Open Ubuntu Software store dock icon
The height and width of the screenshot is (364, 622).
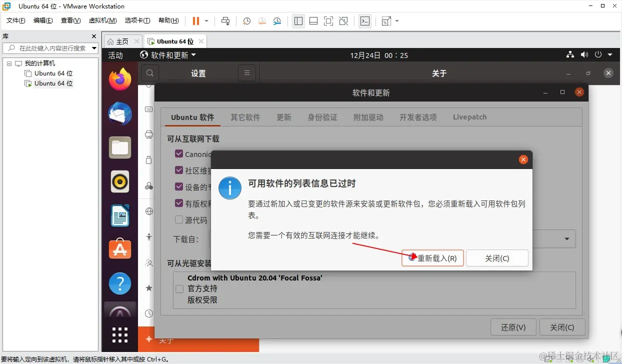point(120,249)
